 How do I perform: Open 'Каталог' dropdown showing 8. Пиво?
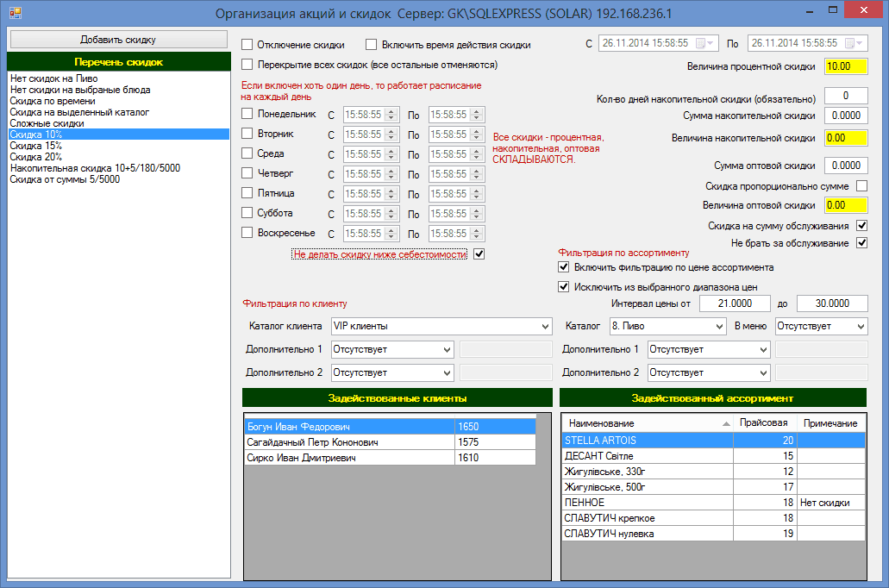668,326
